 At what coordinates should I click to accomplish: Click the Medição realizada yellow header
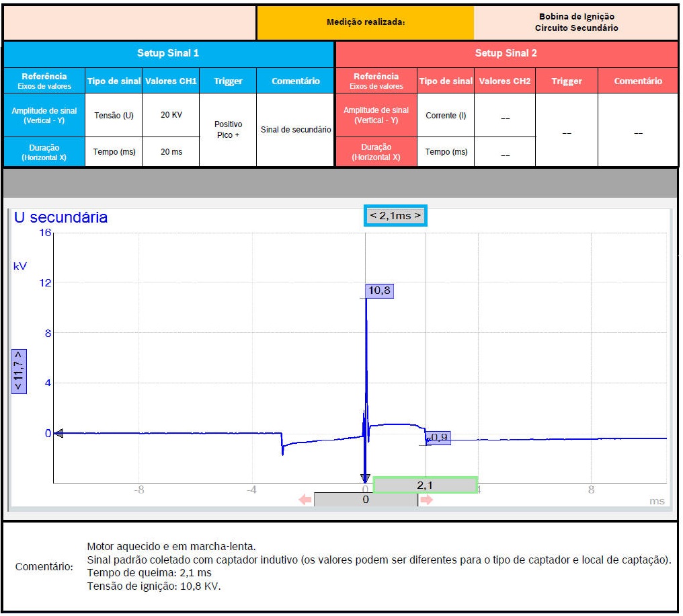coord(365,22)
